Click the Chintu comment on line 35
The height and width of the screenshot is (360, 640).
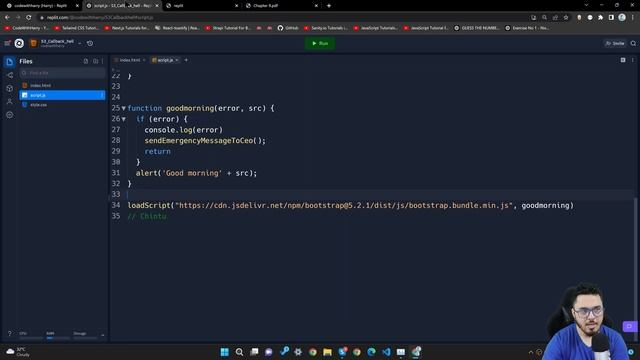[147, 216]
